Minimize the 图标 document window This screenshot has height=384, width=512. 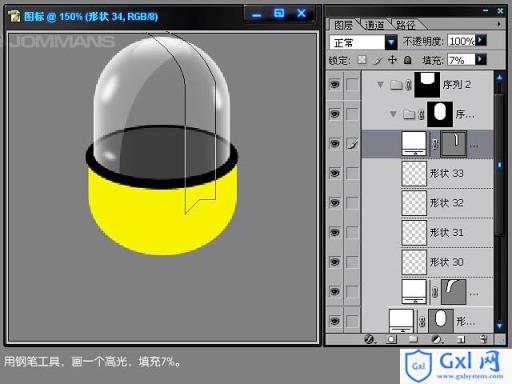click(257, 15)
